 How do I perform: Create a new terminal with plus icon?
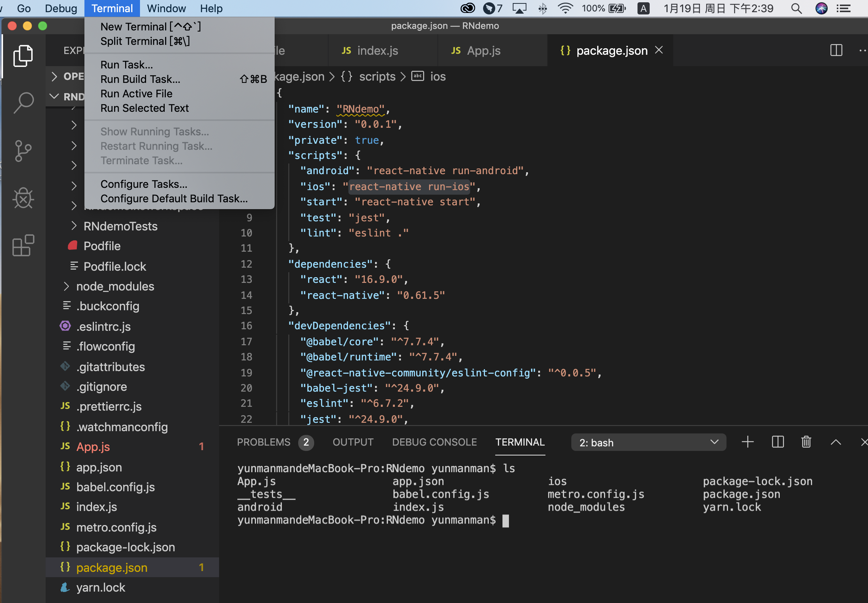(x=747, y=442)
